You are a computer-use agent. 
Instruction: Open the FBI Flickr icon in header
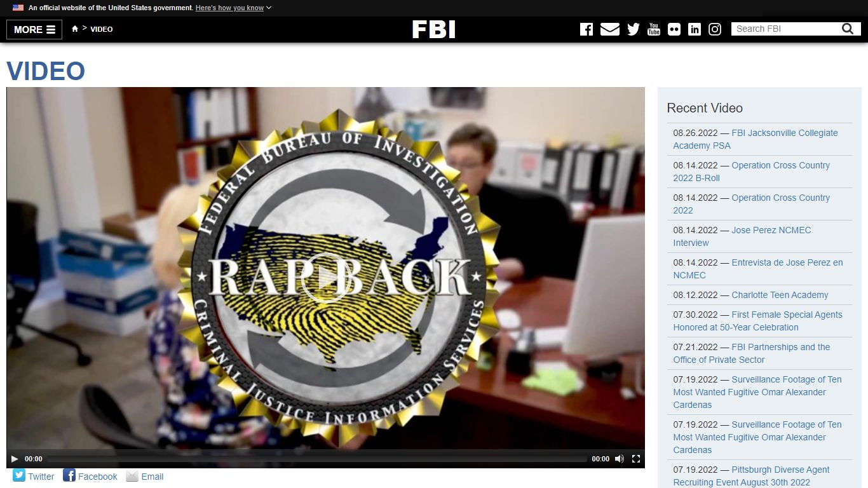click(x=674, y=29)
